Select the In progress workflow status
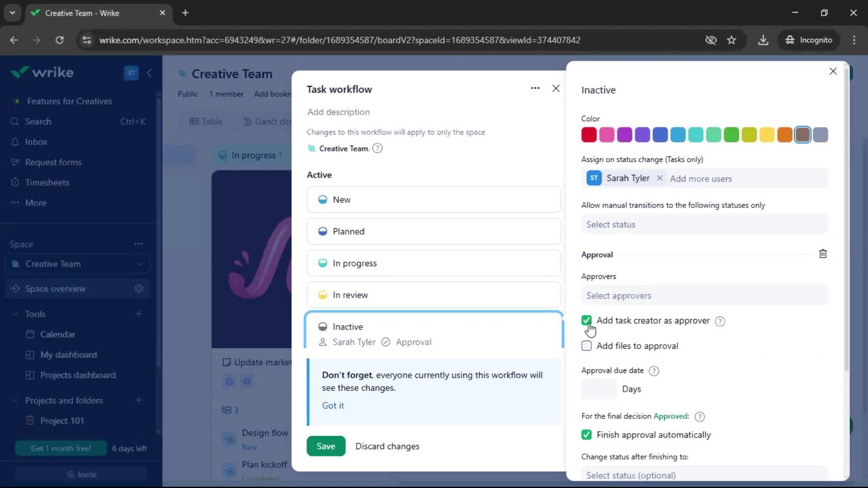 point(434,263)
